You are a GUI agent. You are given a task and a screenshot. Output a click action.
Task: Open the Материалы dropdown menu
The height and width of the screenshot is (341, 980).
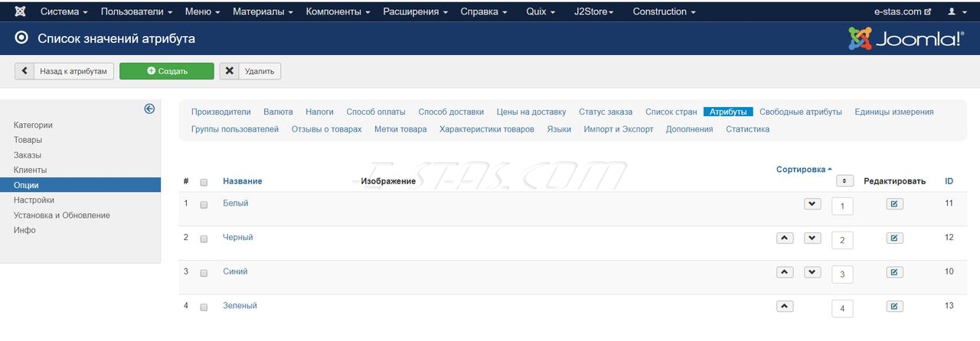pos(264,11)
